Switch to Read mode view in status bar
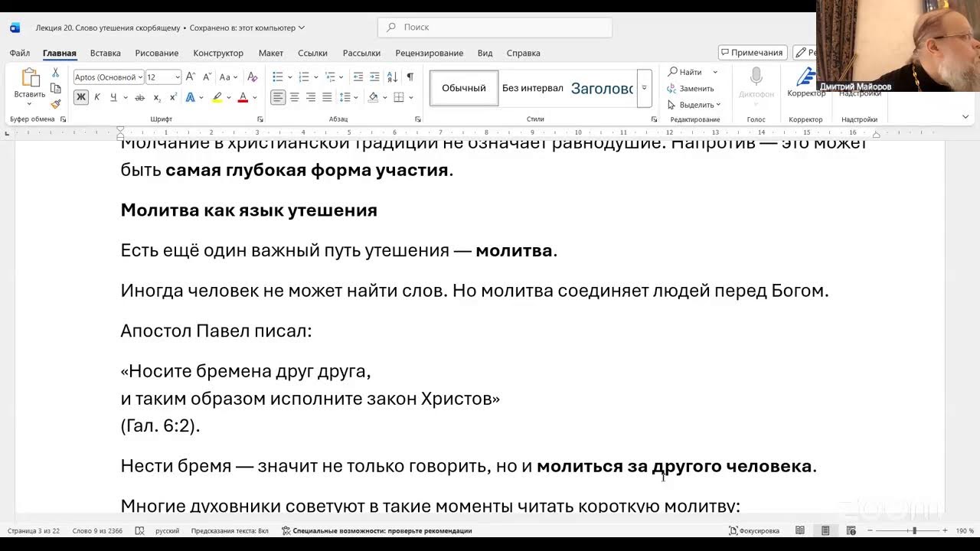This screenshot has height=551, width=980. [800, 530]
